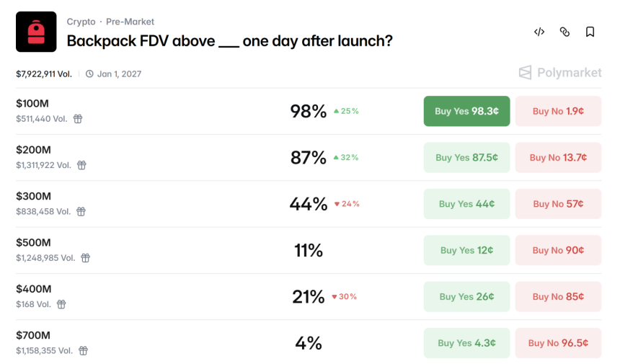The image size is (620, 364).
Task: Click gift icon on $300M row
Action: tap(81, 212)
